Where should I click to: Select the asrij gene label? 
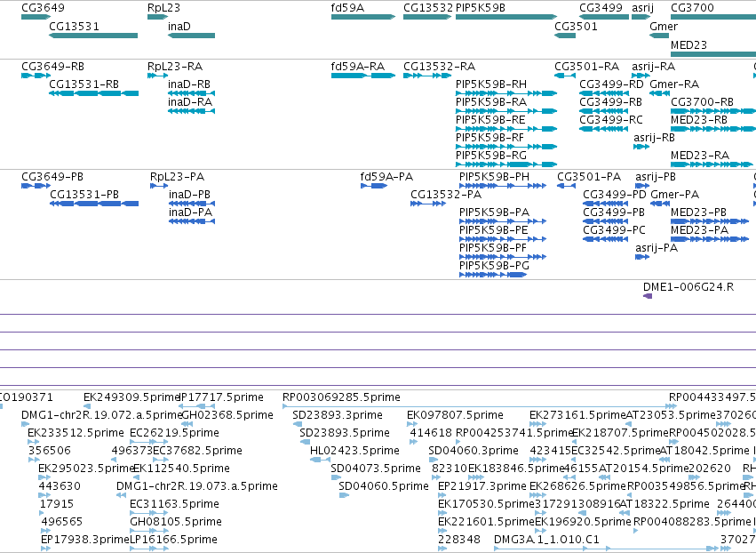tap(642, 8)
